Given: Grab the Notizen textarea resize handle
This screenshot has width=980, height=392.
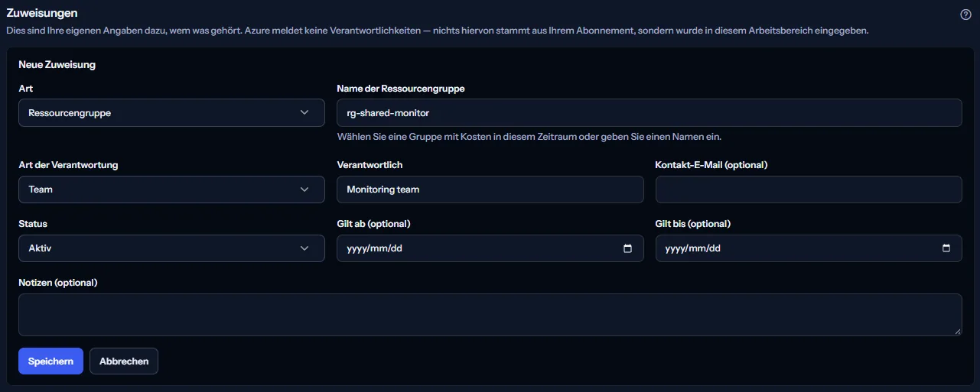Looking at the screenshot, I should coord(957,331).
